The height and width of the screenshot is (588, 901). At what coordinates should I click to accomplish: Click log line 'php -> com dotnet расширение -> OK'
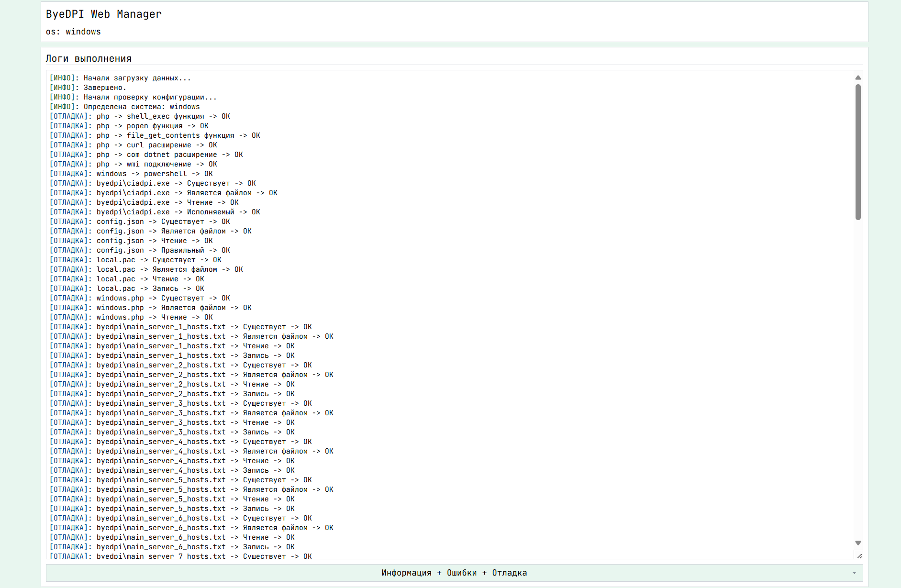[146, 155]
